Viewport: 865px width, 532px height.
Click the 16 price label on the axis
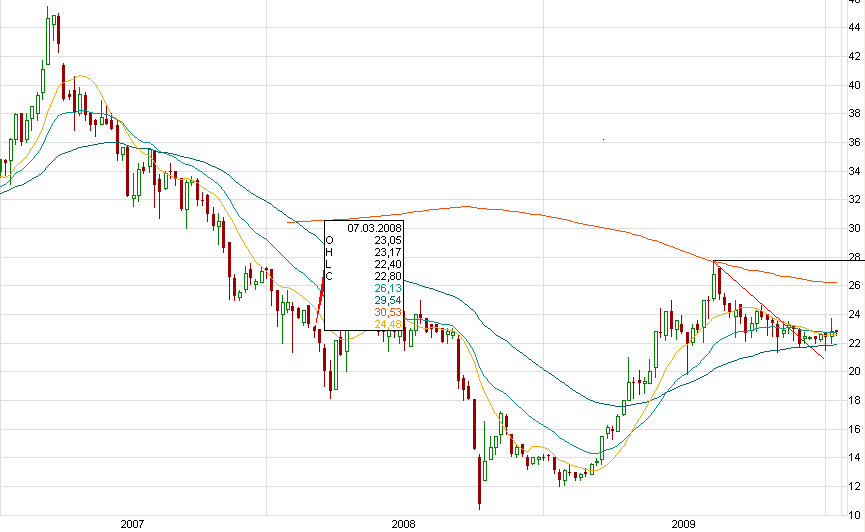tap(855, 429)
